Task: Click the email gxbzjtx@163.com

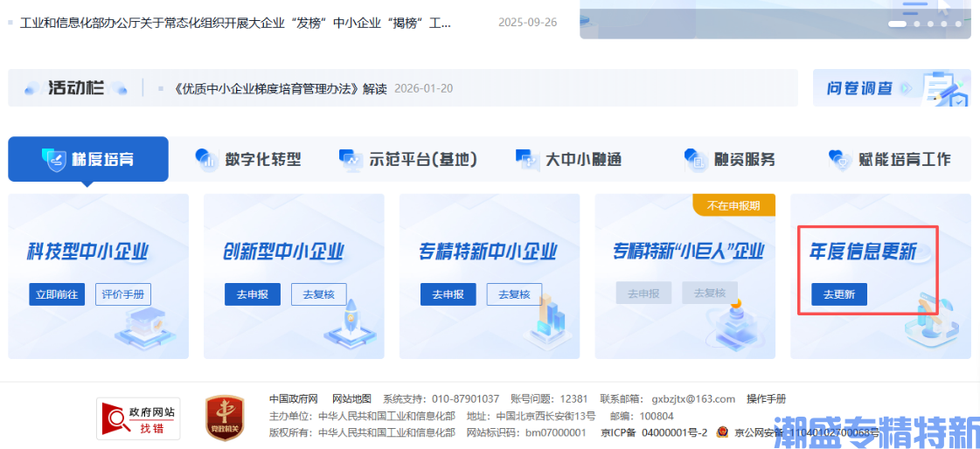Action: 694,399
